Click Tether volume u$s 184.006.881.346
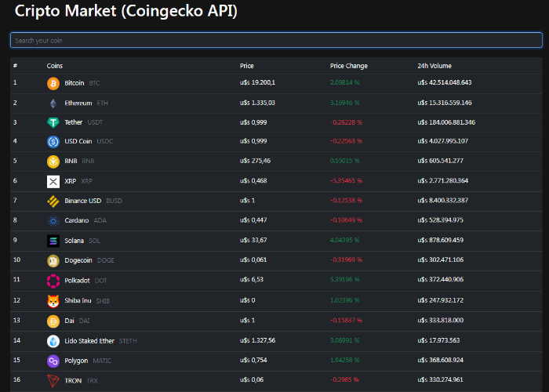The height and width of the screenshot is (392, 549). (446, 122)
